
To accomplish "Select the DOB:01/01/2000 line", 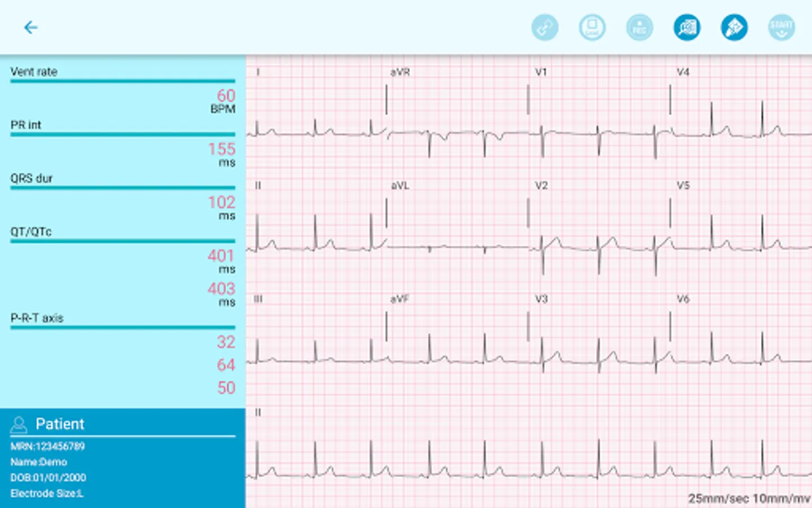I will (x=48, y=478).
